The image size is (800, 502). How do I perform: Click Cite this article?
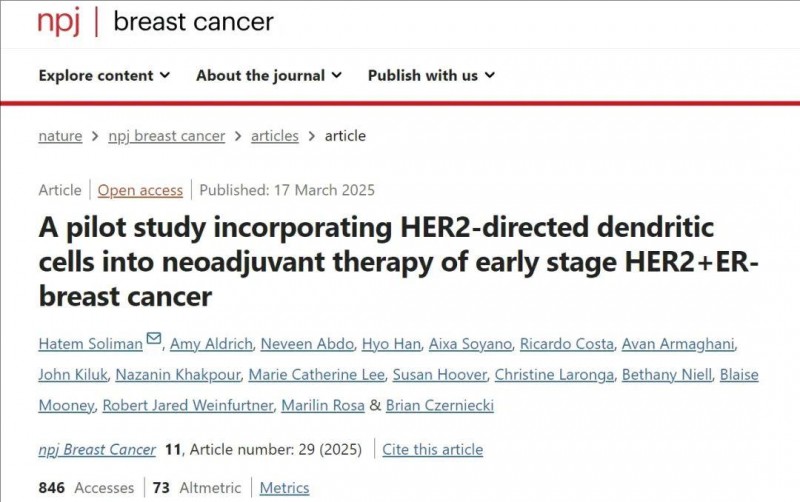click(x=432, y=450)
